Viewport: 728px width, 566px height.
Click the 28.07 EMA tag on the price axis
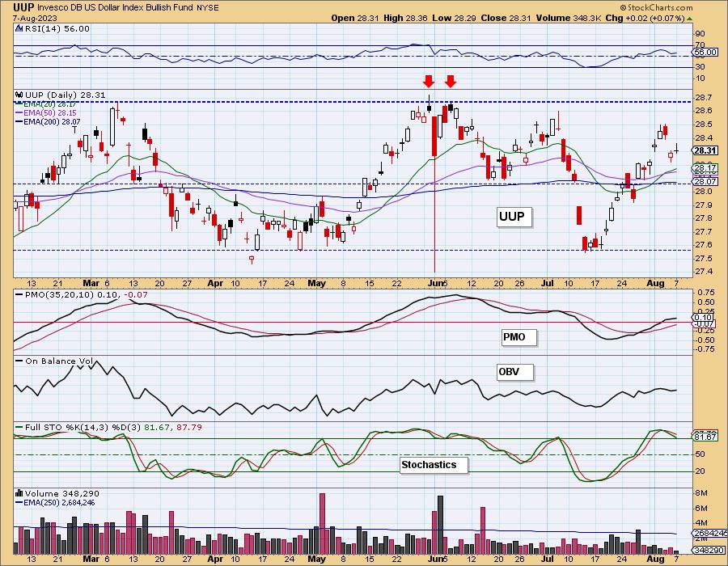[x=705, y=181]
